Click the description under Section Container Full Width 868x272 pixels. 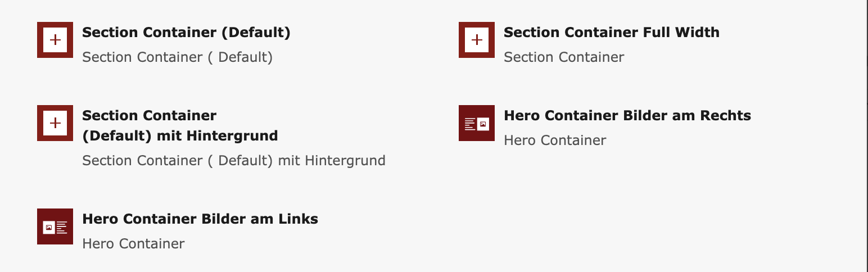pos(564,57)
